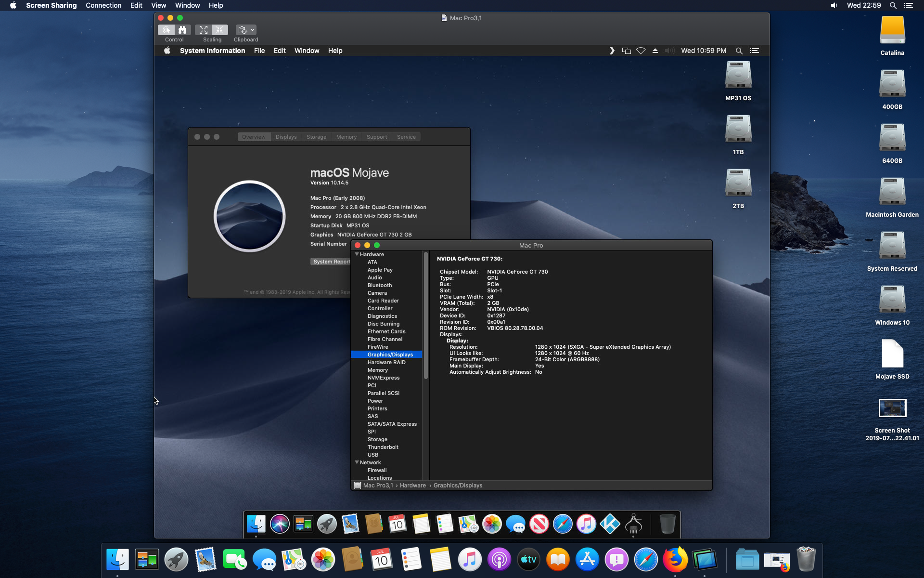The image size is (924, 578).
Task: Launch Kodi from the remote dock
Action: tap(610, 524)
